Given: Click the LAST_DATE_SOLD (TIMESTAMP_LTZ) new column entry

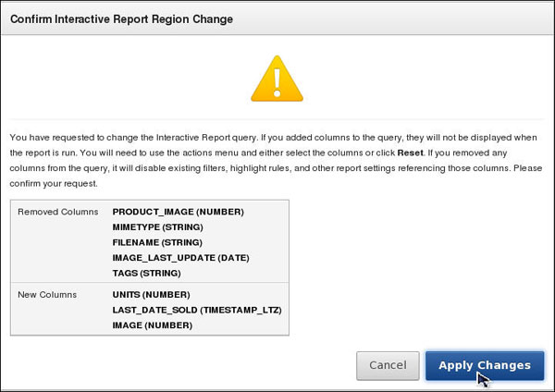Looking at the screenshot, I should (x=196, y=310).
